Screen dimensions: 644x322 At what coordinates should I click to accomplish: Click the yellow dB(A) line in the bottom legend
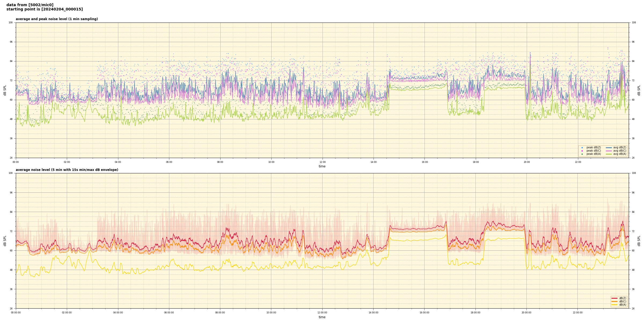[x=614, y=305]
